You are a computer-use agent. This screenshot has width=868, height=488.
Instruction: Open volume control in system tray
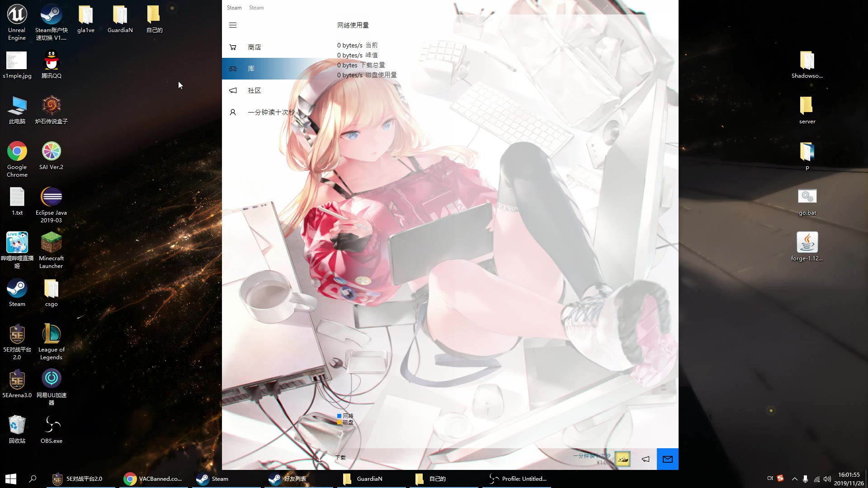pyautogui.click(x=827, y=479)
